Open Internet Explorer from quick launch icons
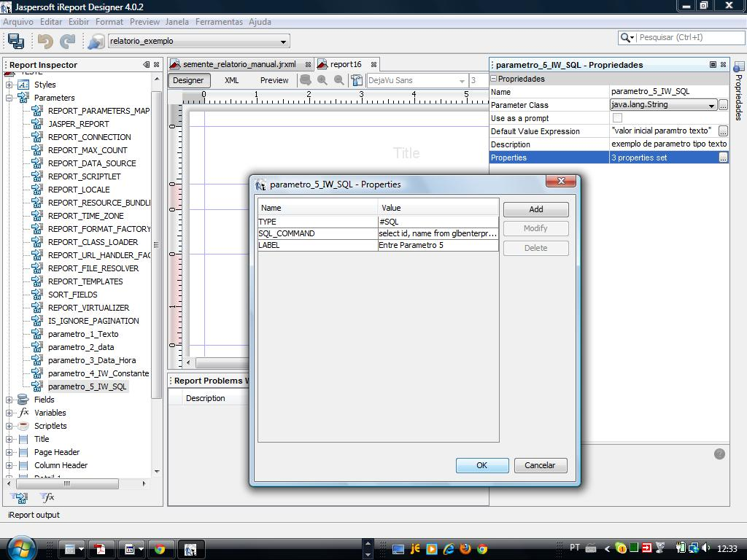Viewport: 747px width, 560px height. pyautogui.click(x=449, y=548)
